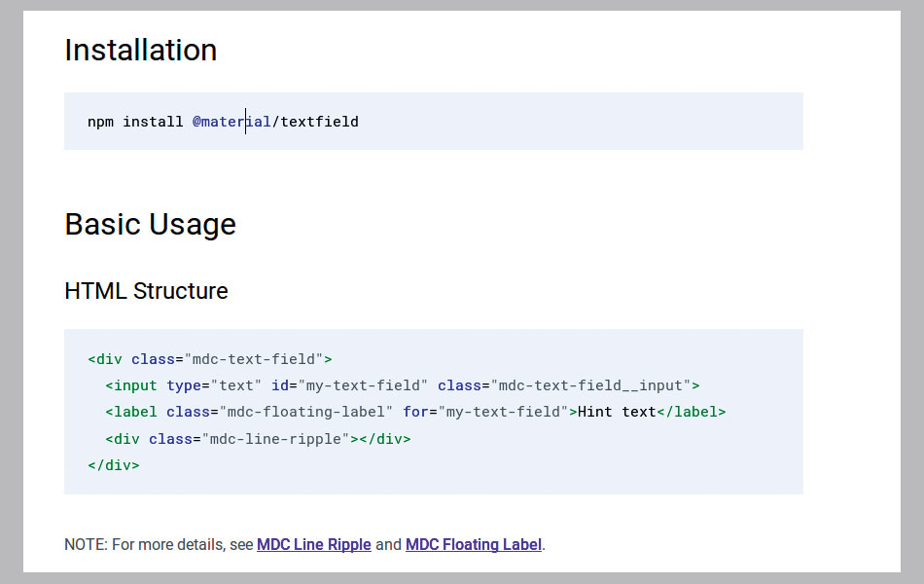
Task: Click the final closing </div> tag
Action: click(x=113, y=465)
